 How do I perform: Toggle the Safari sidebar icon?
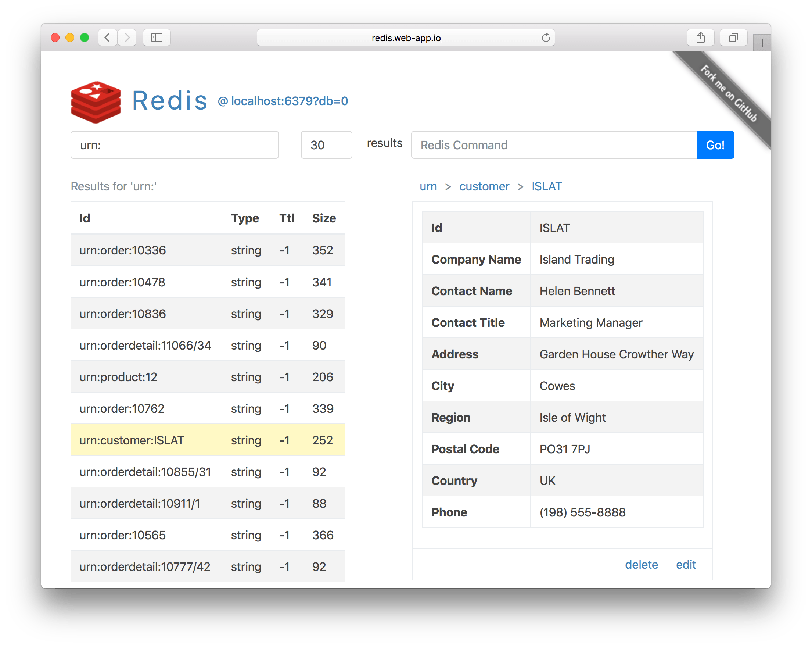click(x=156, y=37)
